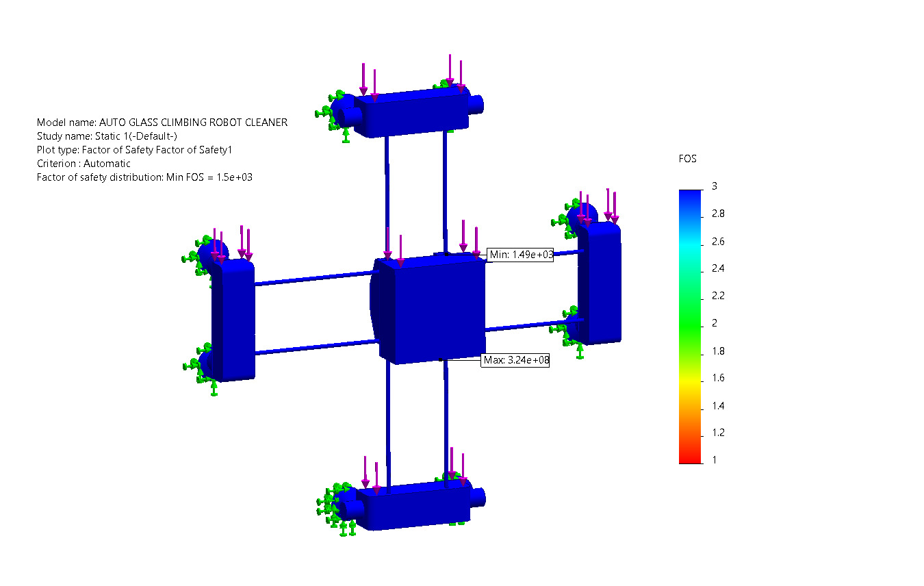This screenshot has width=924, height=586.
Task: Select the 'Study name: Static 1(-Default-)' line
Action: coord(107,136)
